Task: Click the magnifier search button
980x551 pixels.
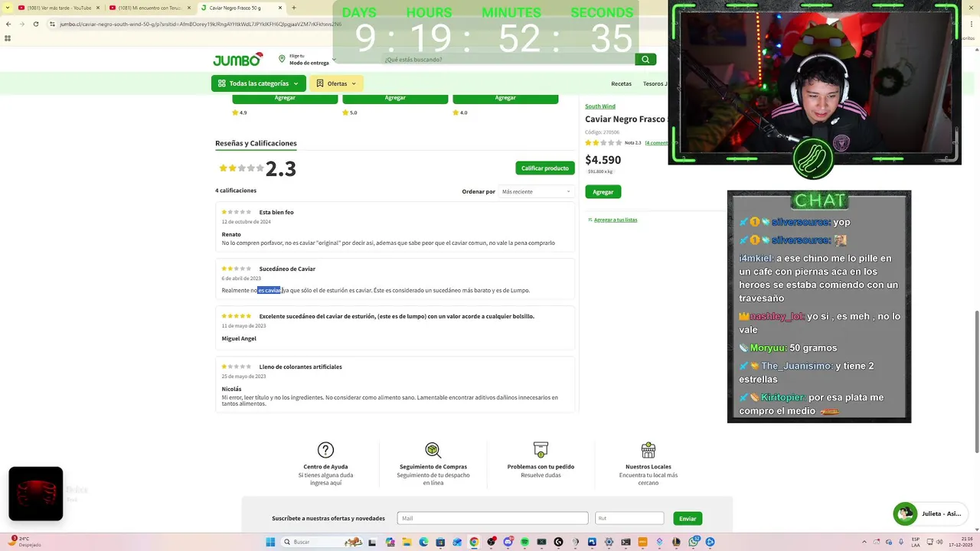Action: pyautogui.click(x=645, y=59)
